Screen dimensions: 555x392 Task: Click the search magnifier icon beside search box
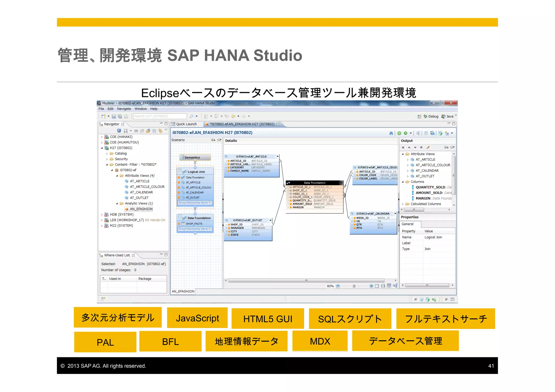(192, 116)
